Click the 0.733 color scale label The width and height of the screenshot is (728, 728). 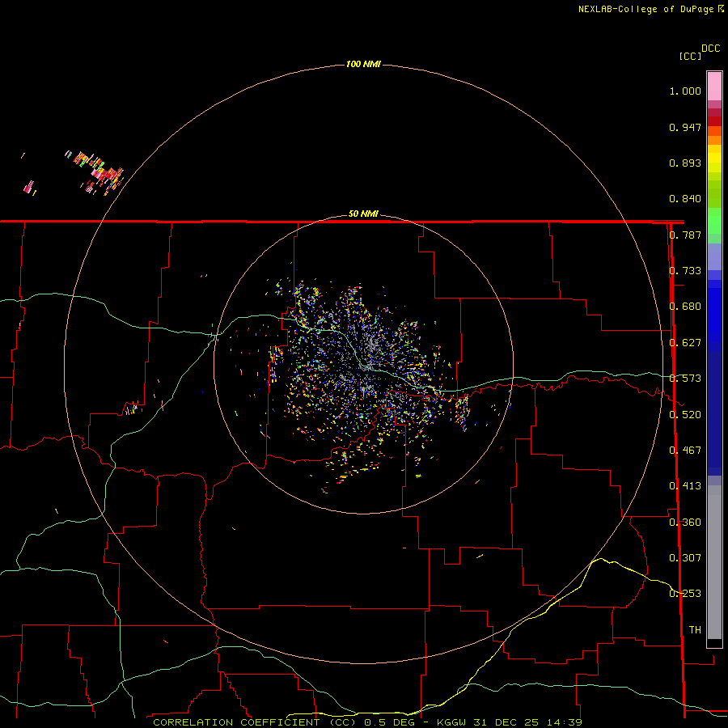click(x=685, y=271)
